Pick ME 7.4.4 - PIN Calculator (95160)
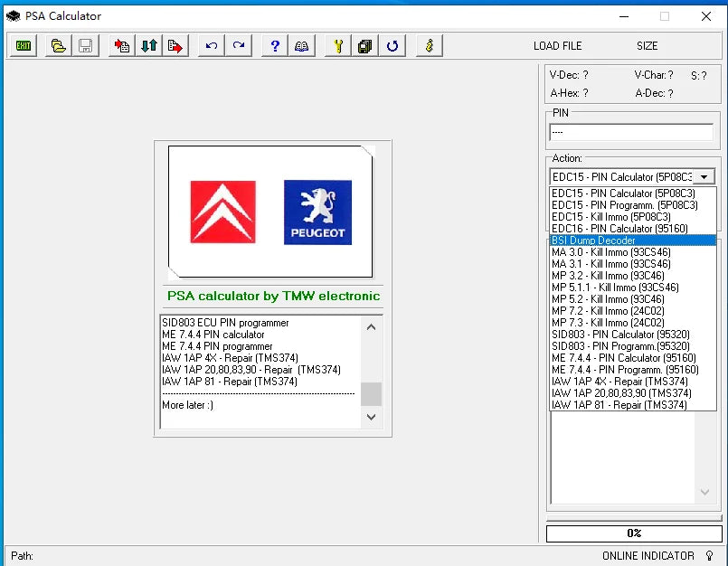728x566 pixels. tap(633, 358)
